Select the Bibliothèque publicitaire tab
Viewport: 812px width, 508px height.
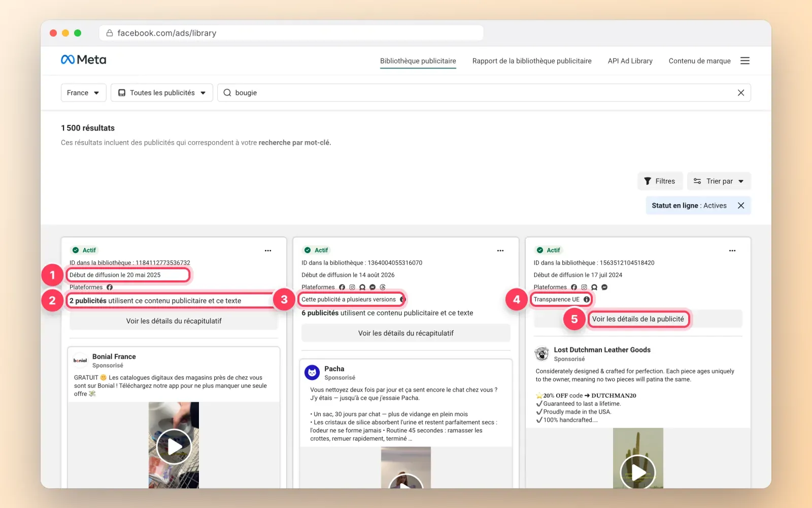coord(418,61)
